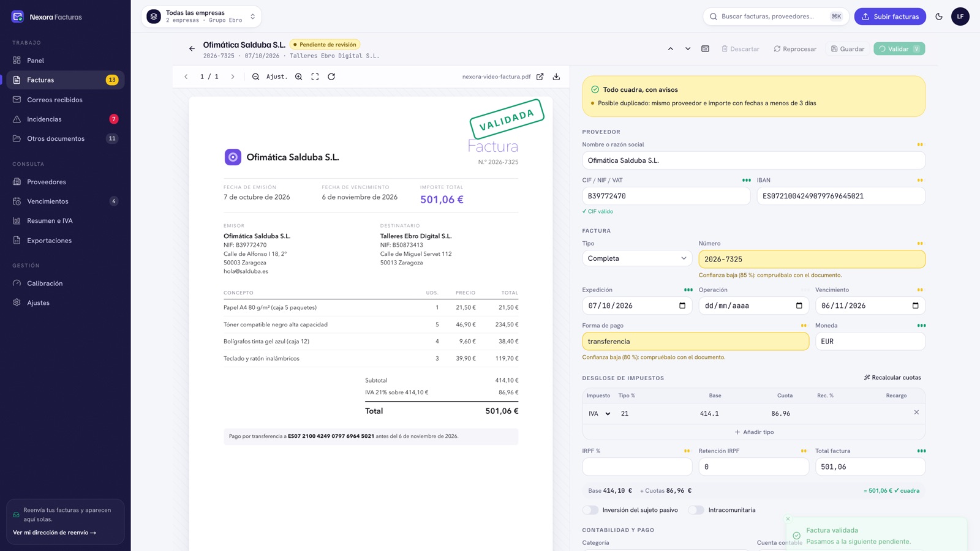
Task: Toggle Inversión del sujeto pasivo switch
Action: (x=590, y=510)
